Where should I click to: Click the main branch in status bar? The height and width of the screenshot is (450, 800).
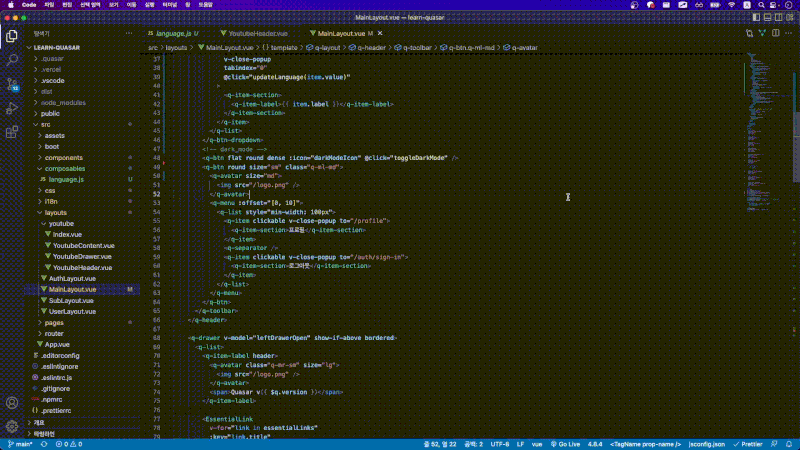20,443
